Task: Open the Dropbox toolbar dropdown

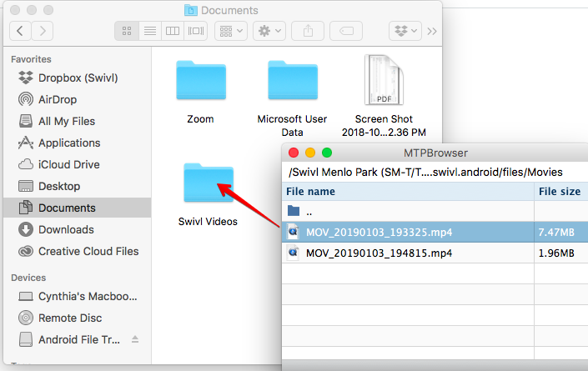Action: pos(405,31)
